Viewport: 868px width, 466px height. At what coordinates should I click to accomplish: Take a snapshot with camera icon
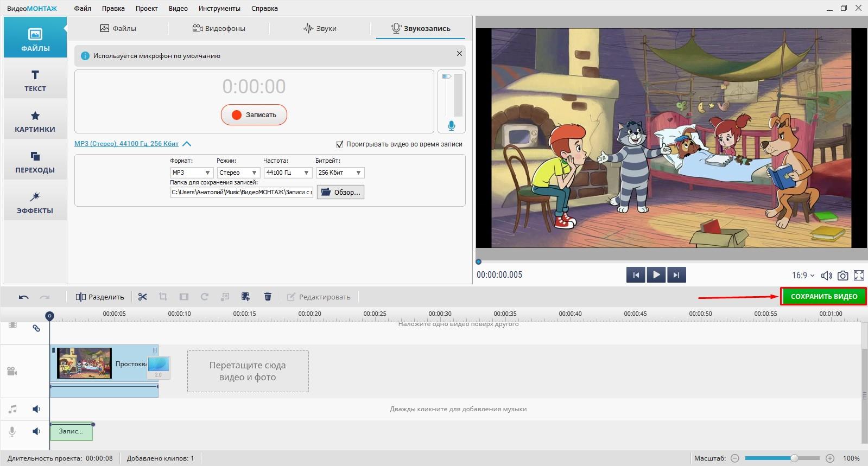point(842,275)
